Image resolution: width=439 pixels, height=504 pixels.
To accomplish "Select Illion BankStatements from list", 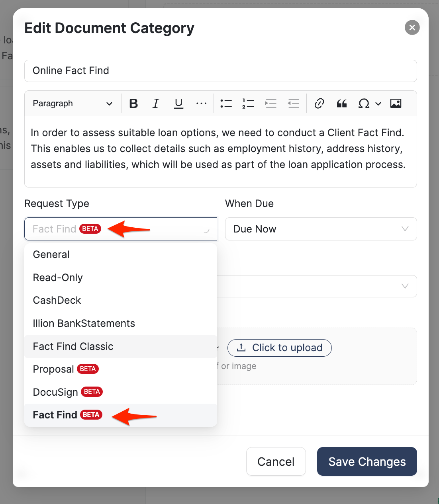I will 84,323.
